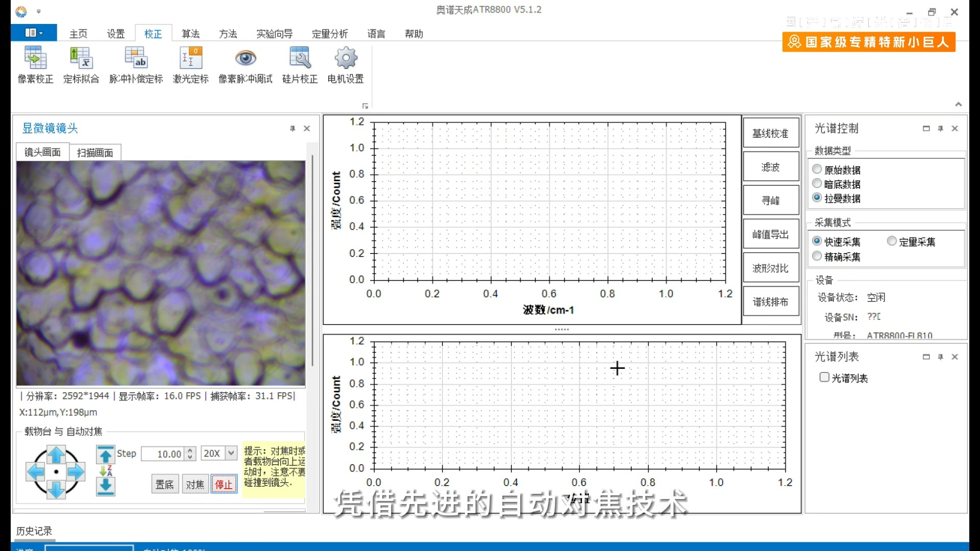Collapse the ribbon with the chevron

(958, 104)
